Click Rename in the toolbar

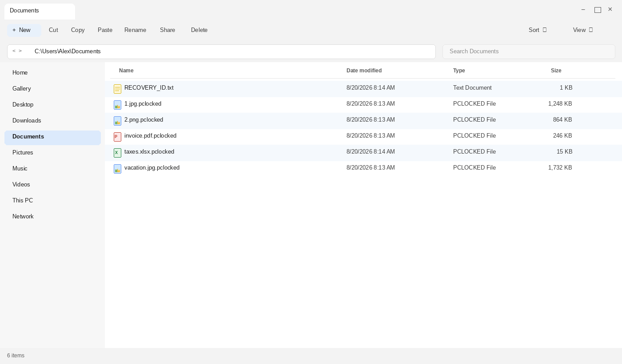(x=135, y=30)
